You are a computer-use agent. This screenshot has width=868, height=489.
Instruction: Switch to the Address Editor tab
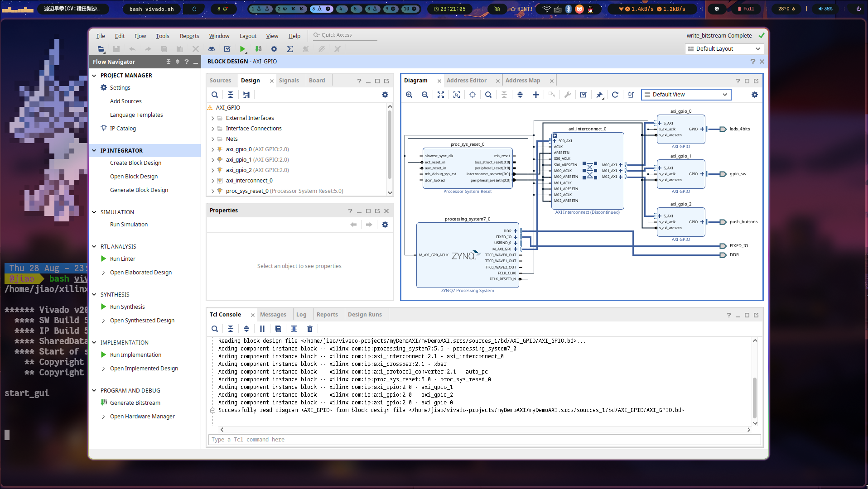pos(466,81)
